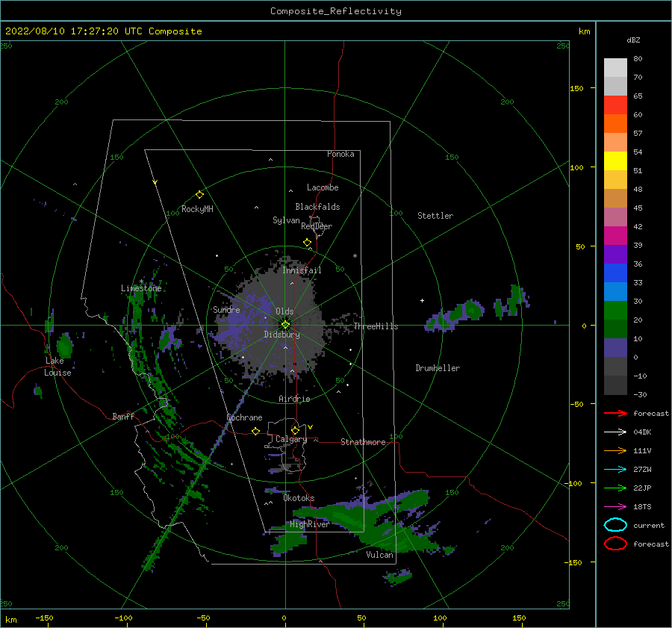Click the Okotoks label

click(x=299, y=498)
